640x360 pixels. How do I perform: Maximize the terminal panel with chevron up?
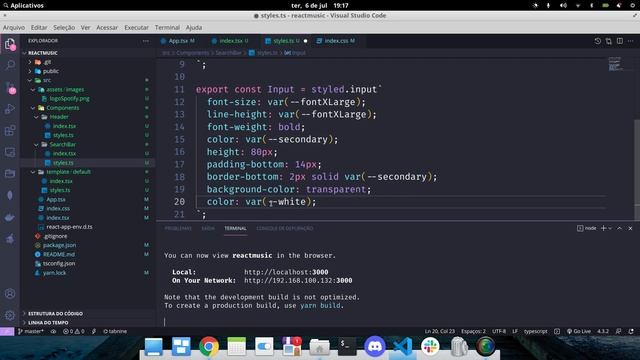coord(619,228)
